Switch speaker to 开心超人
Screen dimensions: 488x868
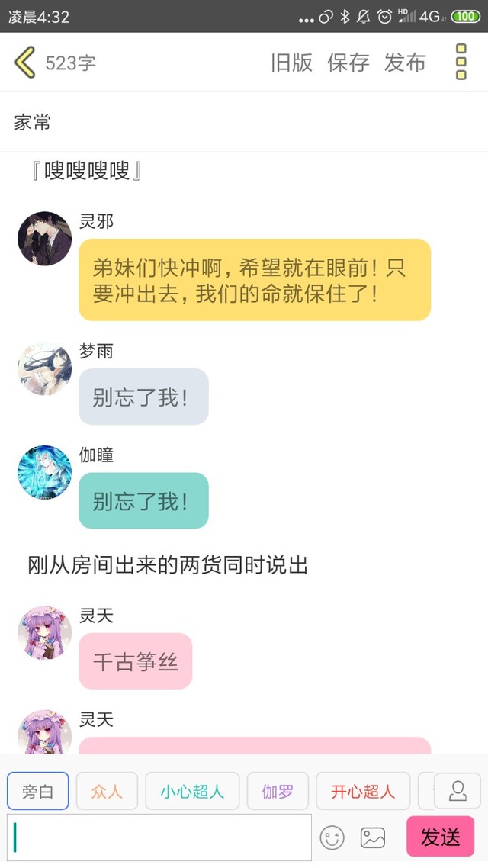[363, 791]
